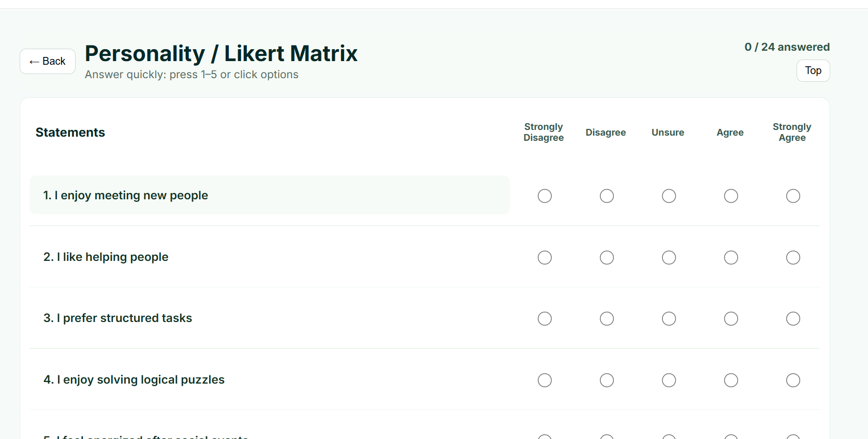Click the '0 / 24 answered' counter
Viewport: 868px width, 439px height.
coord(787,47)
